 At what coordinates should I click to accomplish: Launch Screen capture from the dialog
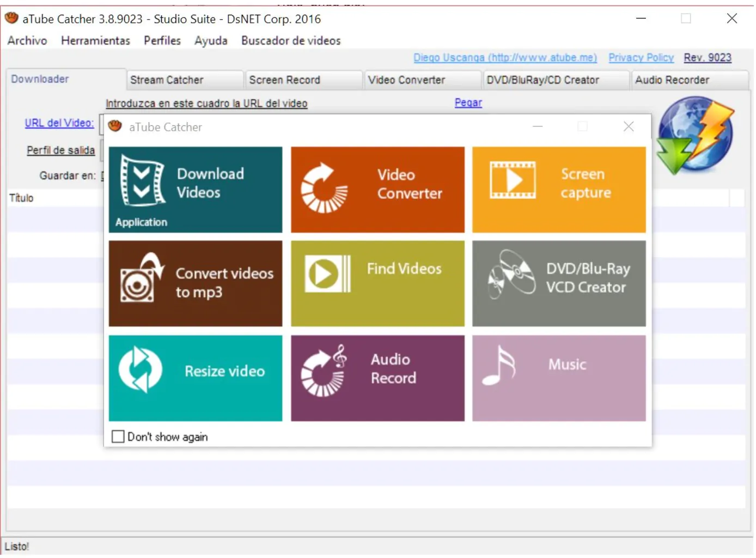pyautogui.click(x=559, y=189)
